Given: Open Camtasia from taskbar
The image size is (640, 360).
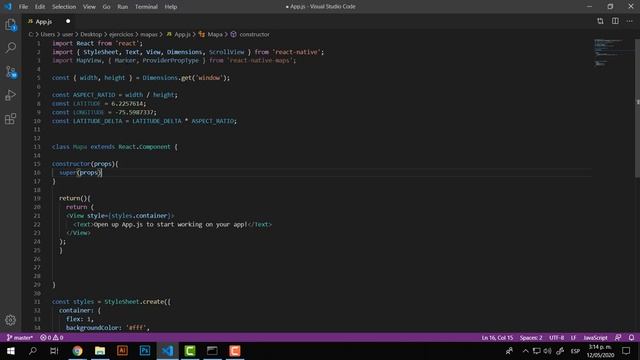Looking at the screenshot, I should (190, 351).
